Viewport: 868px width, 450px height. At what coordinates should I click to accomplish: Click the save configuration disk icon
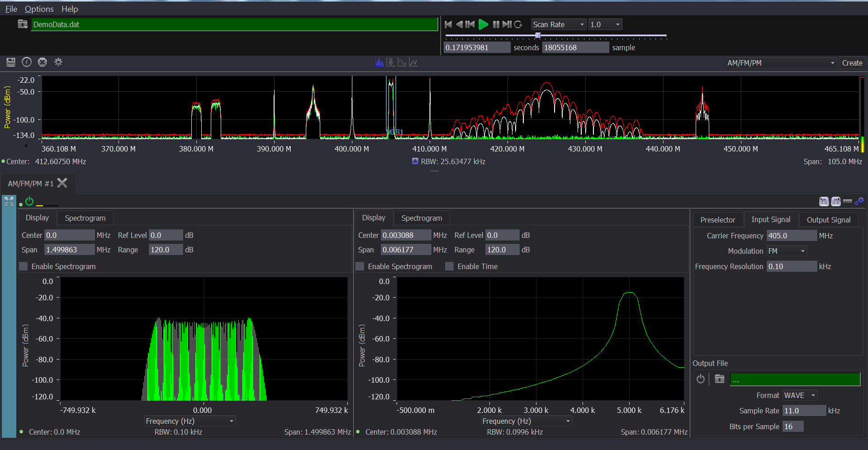point(11,62)
